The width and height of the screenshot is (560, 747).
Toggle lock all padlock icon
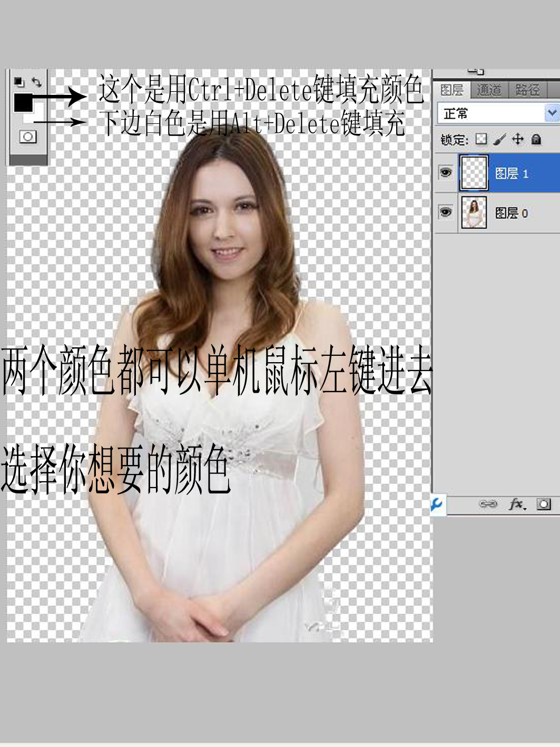click(x=536, y=139)
